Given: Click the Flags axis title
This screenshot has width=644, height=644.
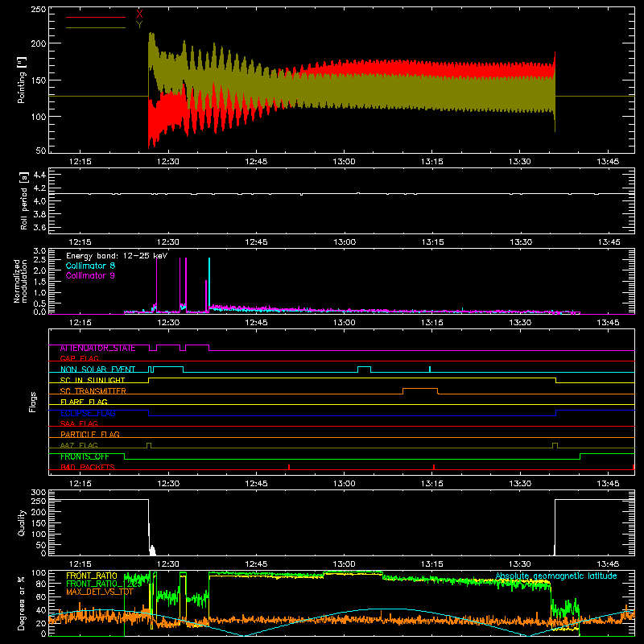Looking at the screenshot, I should coord(33,402).
